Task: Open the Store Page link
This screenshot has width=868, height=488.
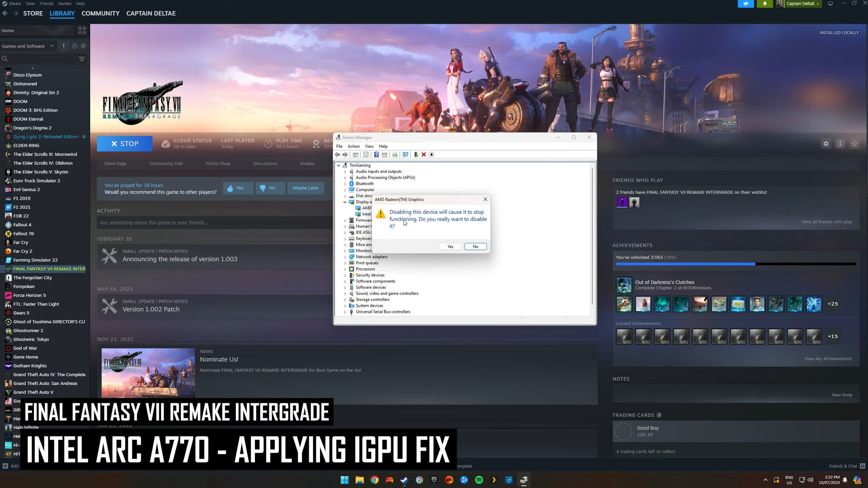Action: click(x=115, y=163)
